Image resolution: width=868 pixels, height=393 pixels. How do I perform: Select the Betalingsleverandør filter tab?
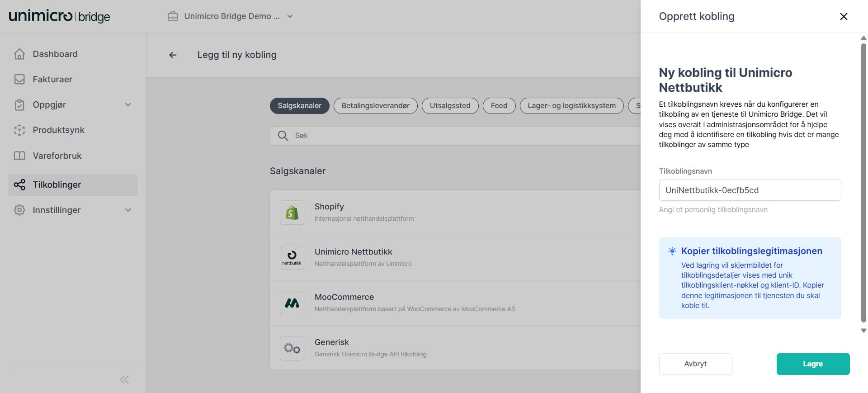coord(375,106)
